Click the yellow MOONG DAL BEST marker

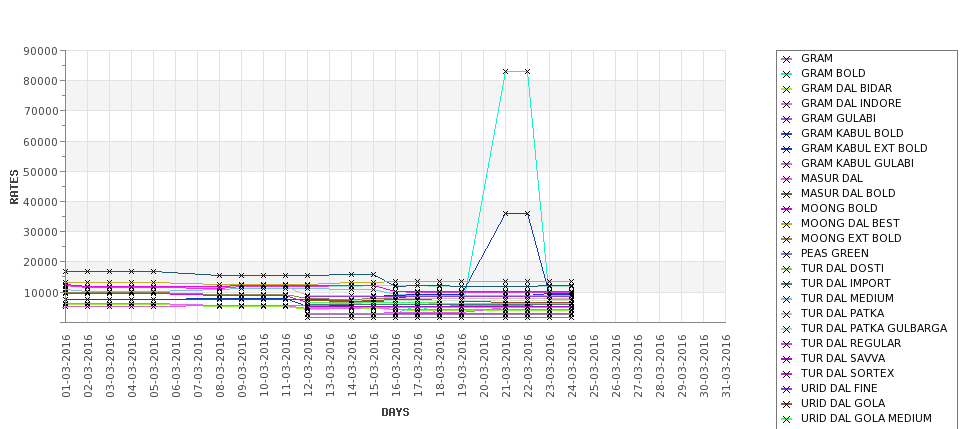coord(787,224)
